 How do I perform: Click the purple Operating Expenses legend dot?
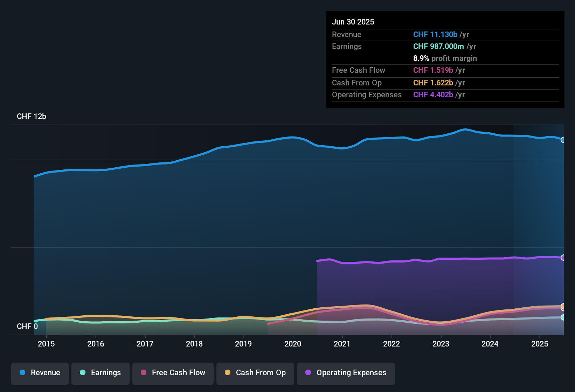coord(308,372)
